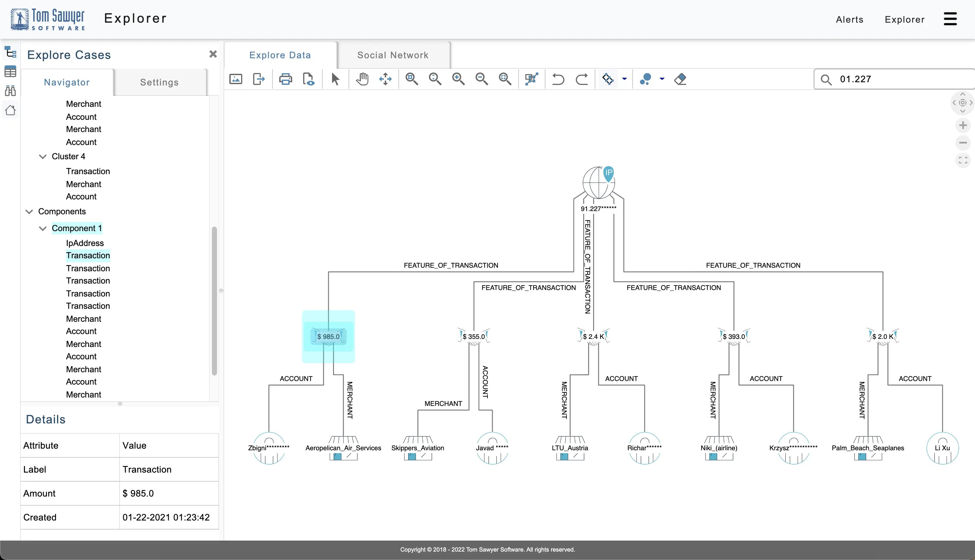
Task: Click the Settings tab in left panel
Action: 159,82
